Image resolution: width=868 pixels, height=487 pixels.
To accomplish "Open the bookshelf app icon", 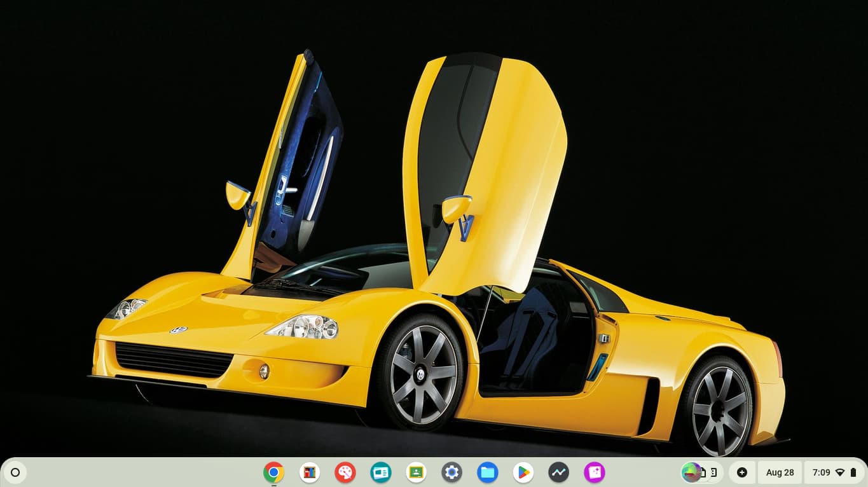I will click(310, 472).
